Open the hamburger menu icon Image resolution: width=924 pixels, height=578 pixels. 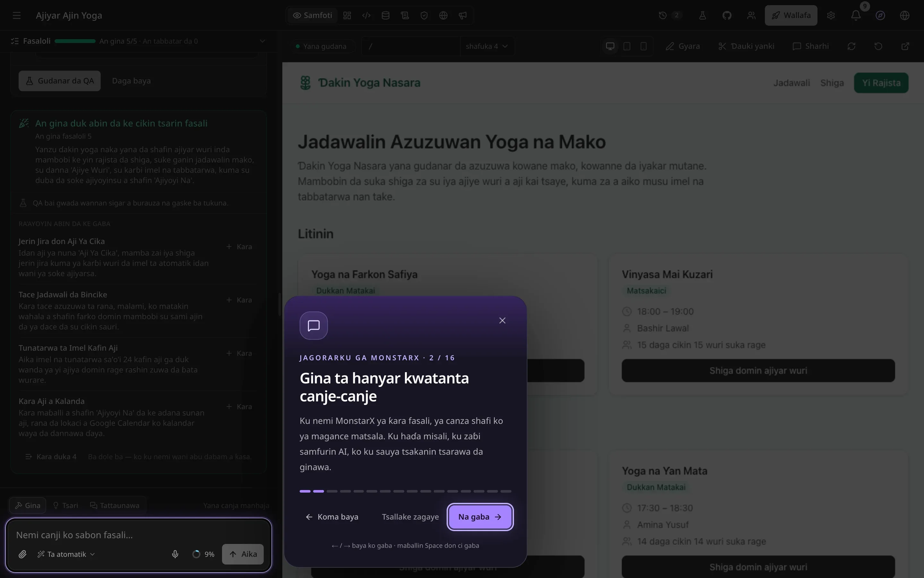[16, 15]
